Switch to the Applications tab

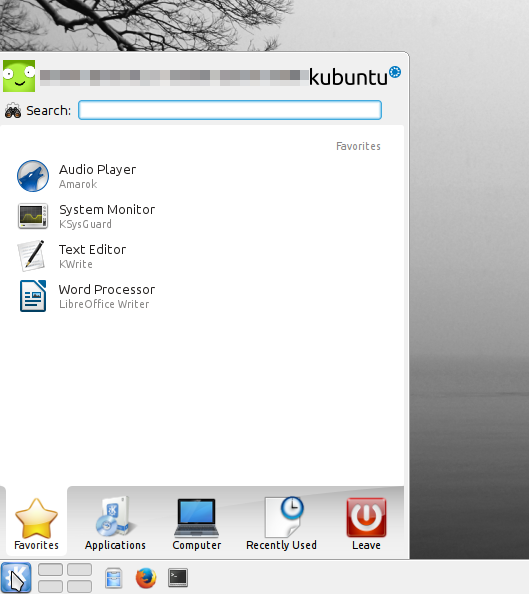click(115, 523)
